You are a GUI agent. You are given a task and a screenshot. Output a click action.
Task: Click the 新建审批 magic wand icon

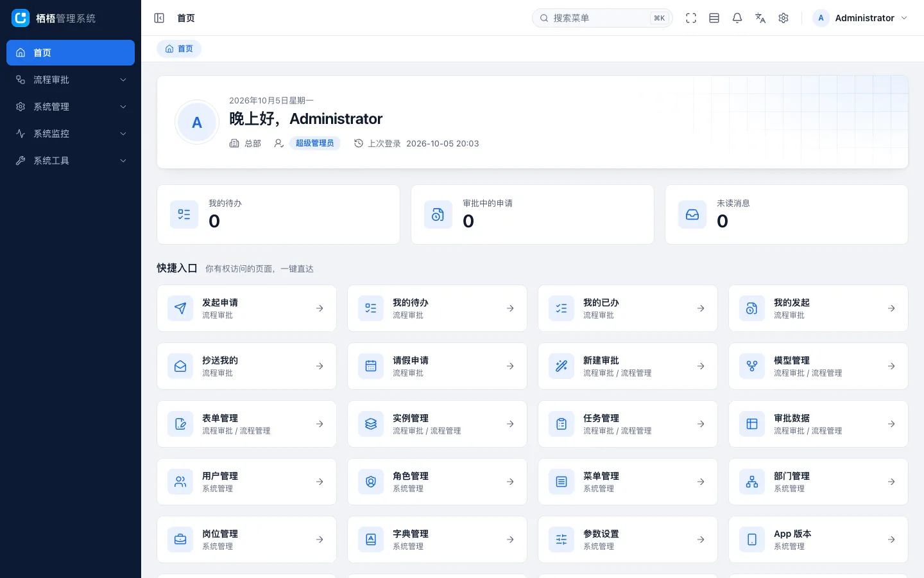click(561, 366)
